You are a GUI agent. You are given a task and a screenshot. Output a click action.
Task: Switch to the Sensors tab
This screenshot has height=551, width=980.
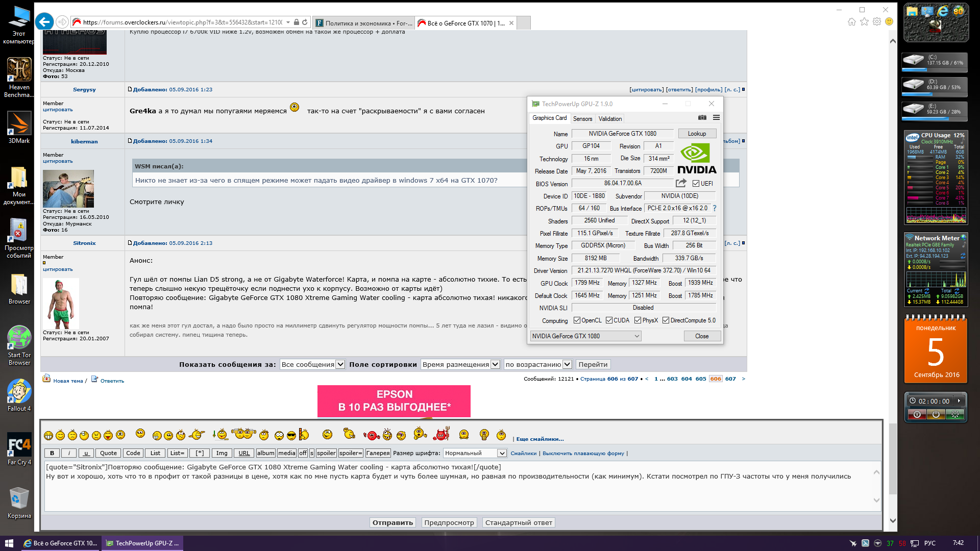point(582,118)
